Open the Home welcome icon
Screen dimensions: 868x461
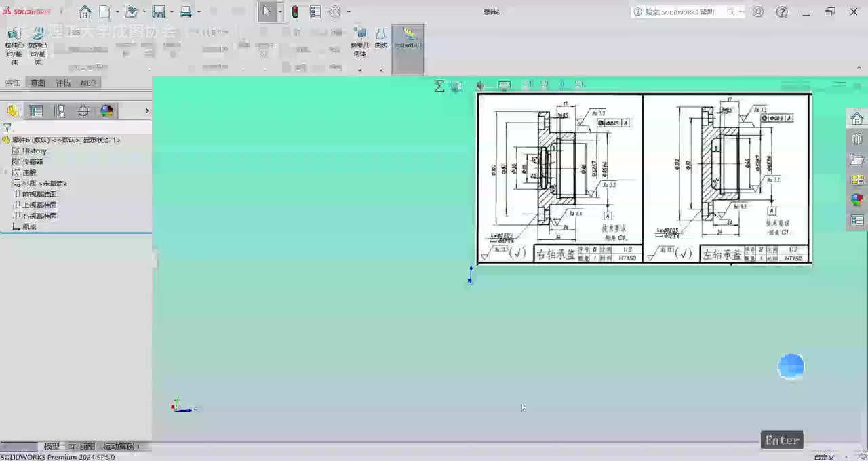click(x=85, y=12)
